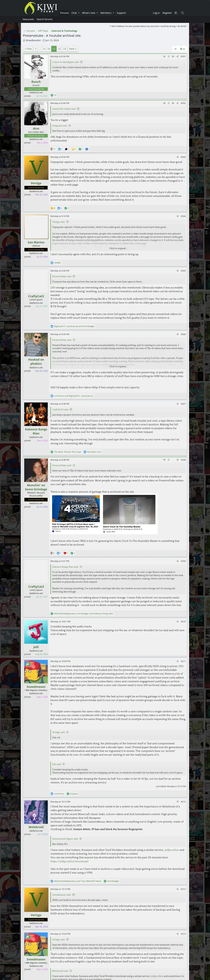
Task: Click the Register link
Action: point(167,13)
